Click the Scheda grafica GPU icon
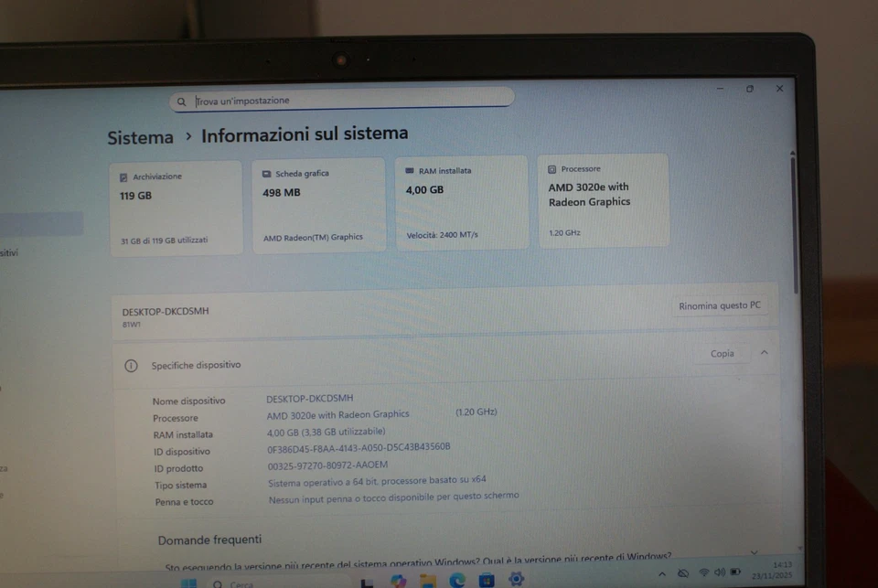Viewport: 878px width, 588px height. [x=266, y=174]
